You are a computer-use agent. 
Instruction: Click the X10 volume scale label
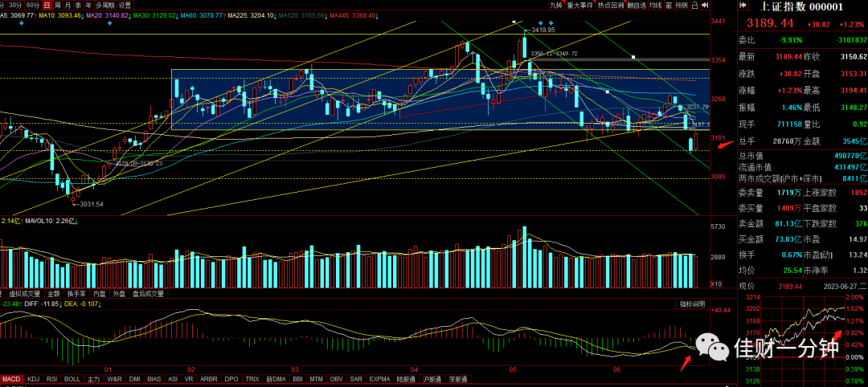point(716,283)
